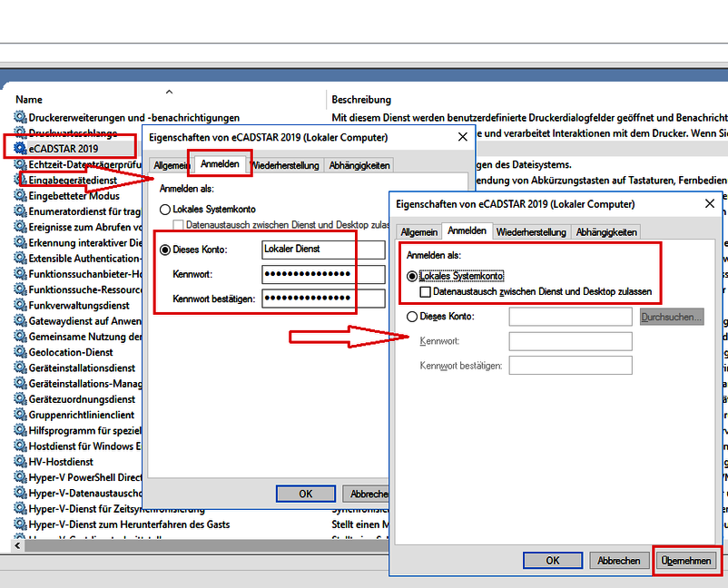The width and height of the screenshot is (728, 588).
Task: Click gear icon of Funktionssuchanbieter-Host row
Action: click(20, 273)
